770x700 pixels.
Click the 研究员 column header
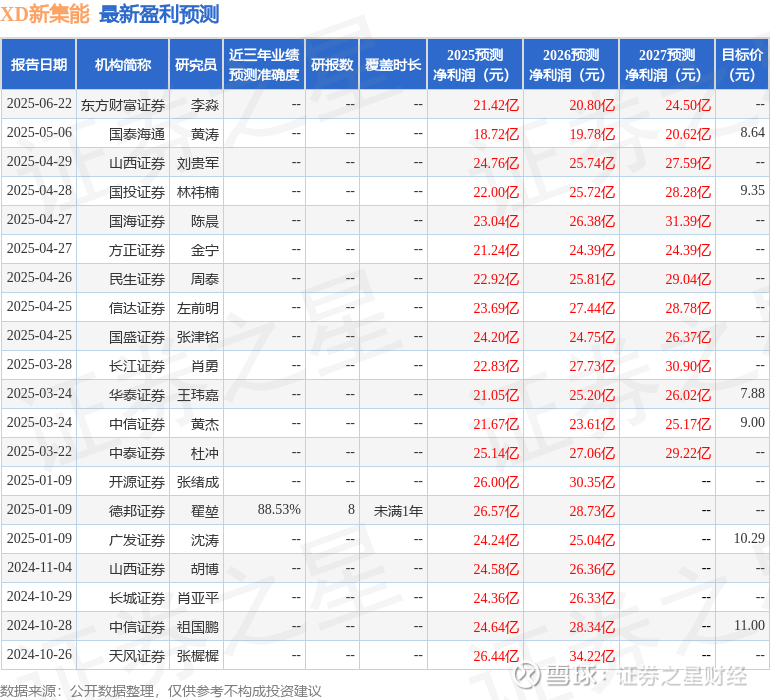(x=196, y=64)
